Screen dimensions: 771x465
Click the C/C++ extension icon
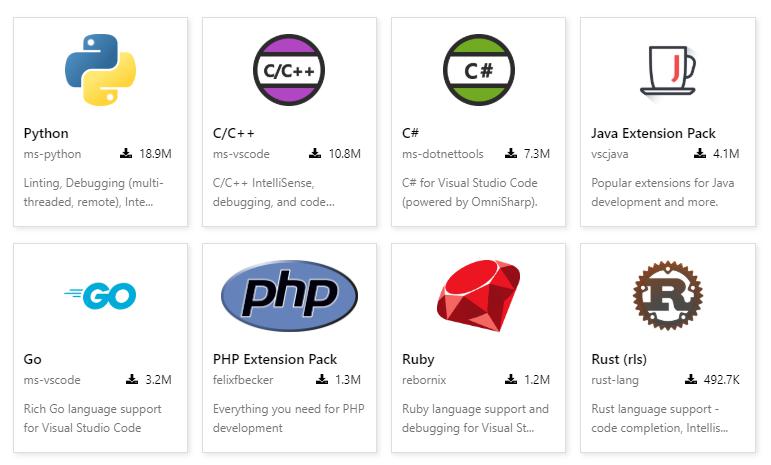click(289, 70)
